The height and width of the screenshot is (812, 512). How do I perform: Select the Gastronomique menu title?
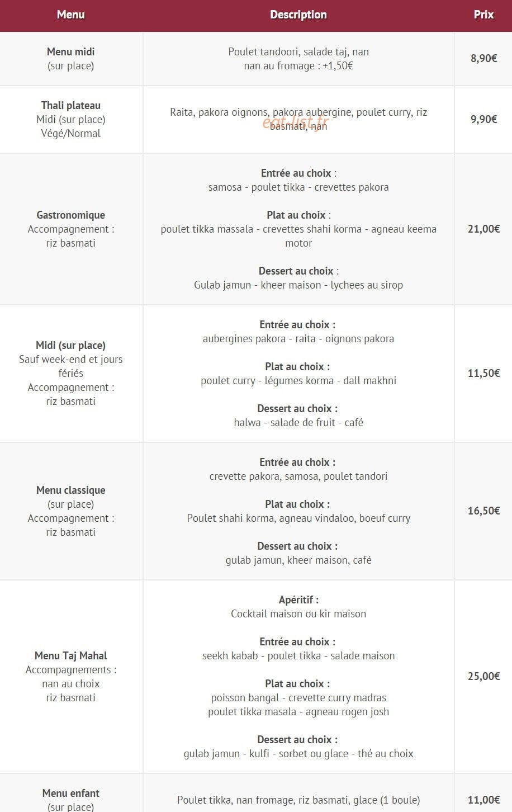coord(71,215)
